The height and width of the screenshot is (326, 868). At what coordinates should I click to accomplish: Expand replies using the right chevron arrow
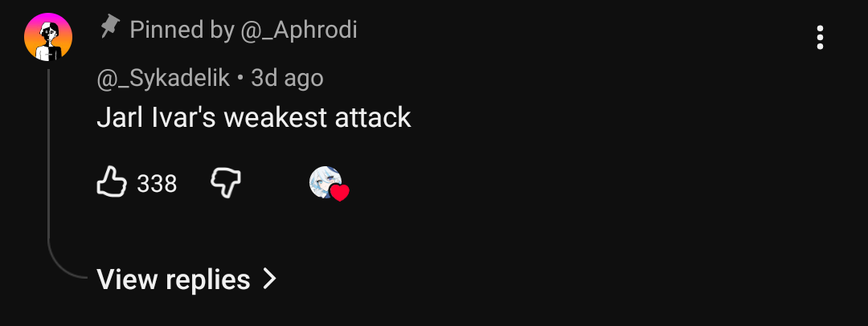click(x=269, y=279)
